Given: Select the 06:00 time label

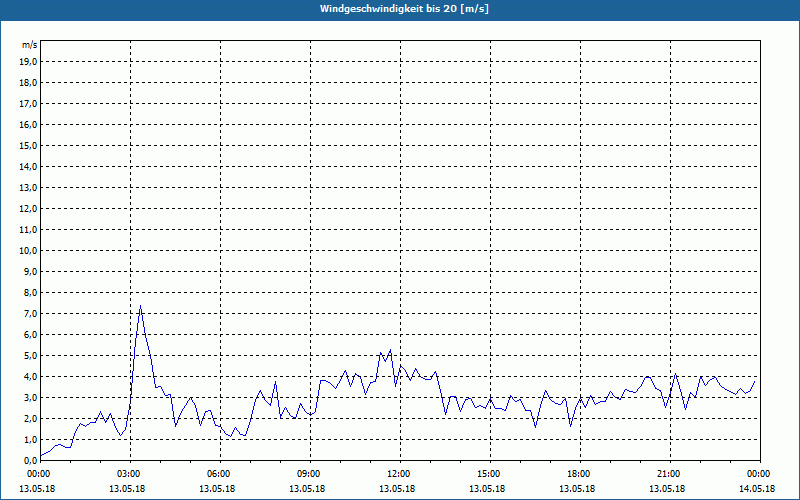Looking at the screenshot, I should 220,474.
